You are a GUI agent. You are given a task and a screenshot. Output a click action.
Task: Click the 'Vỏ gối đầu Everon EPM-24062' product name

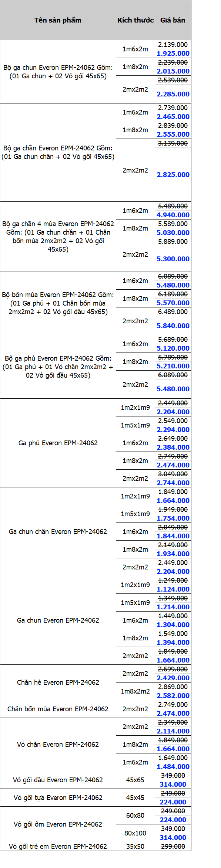[58, 780]
